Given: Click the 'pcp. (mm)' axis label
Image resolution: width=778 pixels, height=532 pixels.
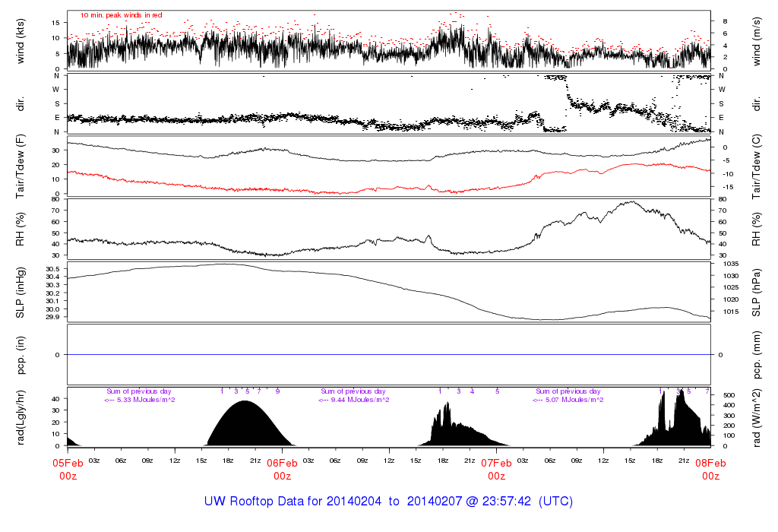Looking at the screenshot, I should 758,355.
